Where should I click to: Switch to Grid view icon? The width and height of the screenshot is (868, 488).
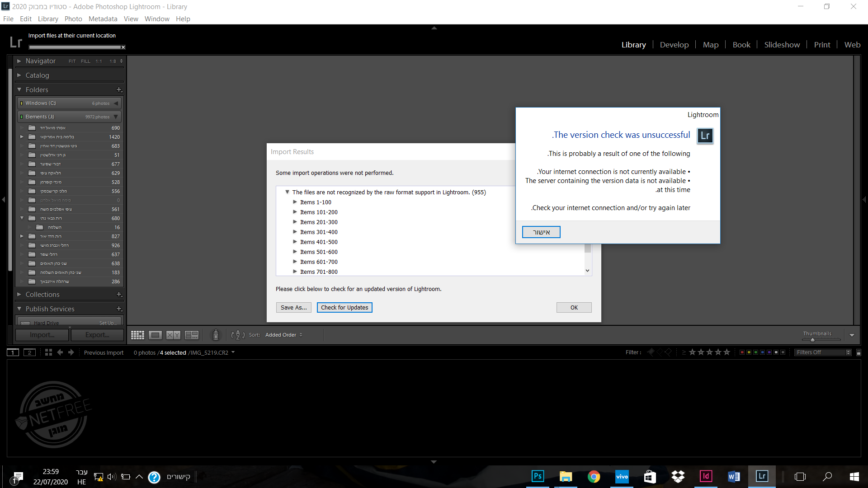(x=137, y=335)
